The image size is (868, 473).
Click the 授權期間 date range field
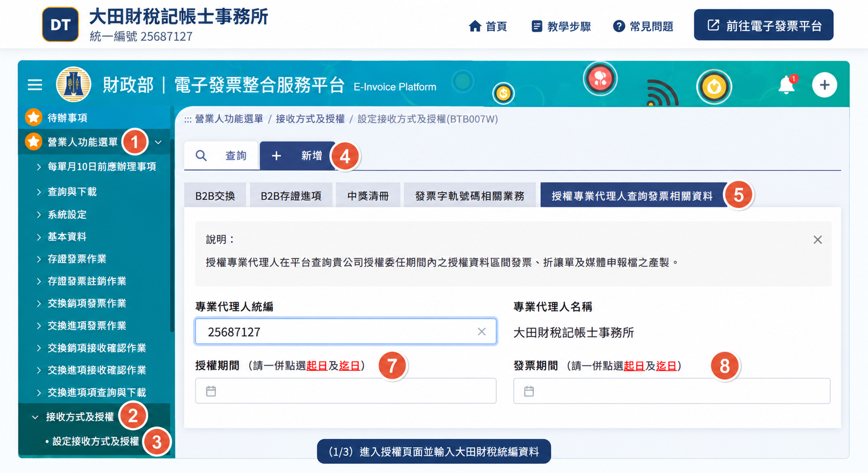pyautogui.click(x=346, y=391)
